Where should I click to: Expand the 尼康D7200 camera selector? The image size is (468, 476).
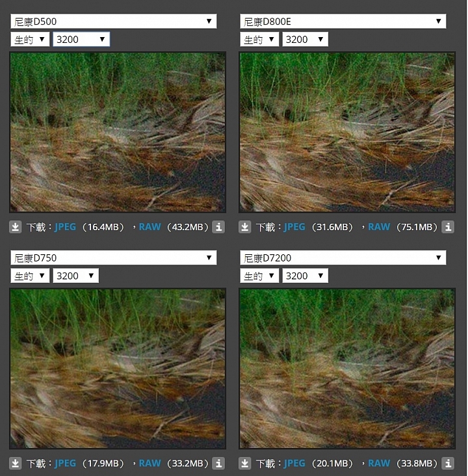click(x=343, y=258)
